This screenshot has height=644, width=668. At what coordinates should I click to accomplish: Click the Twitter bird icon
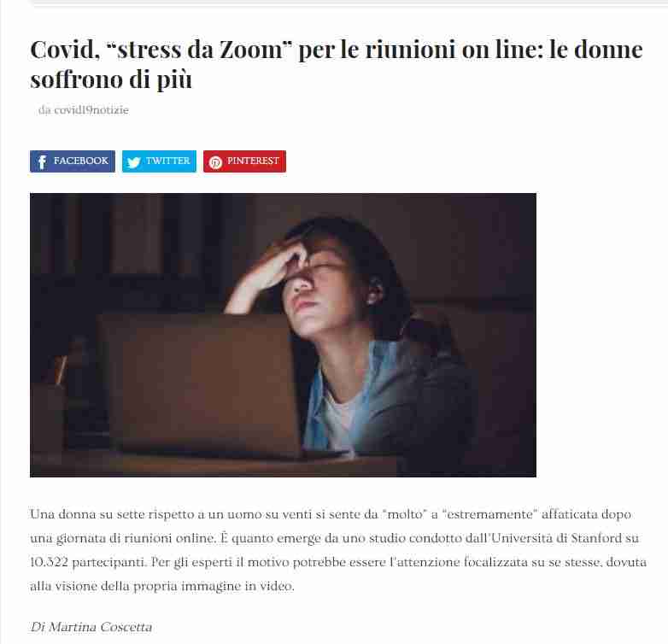[x=134, y=162]
